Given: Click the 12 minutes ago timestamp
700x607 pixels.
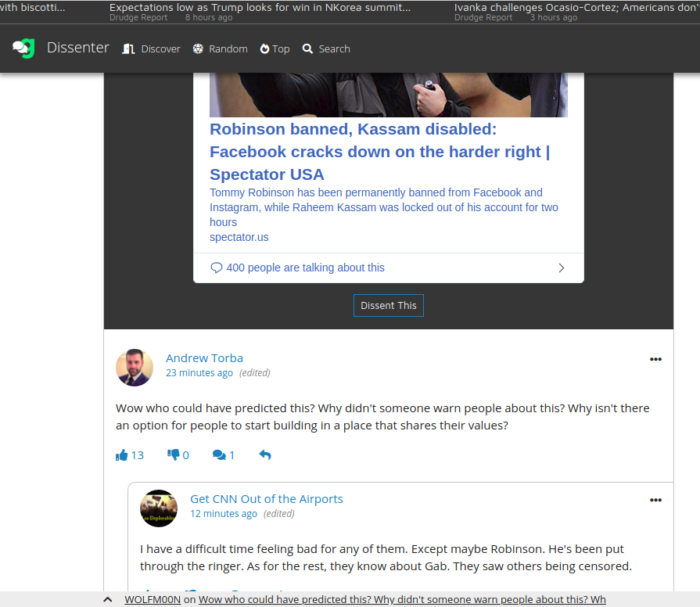Looking at the screenshot, I should click(224, 514).
